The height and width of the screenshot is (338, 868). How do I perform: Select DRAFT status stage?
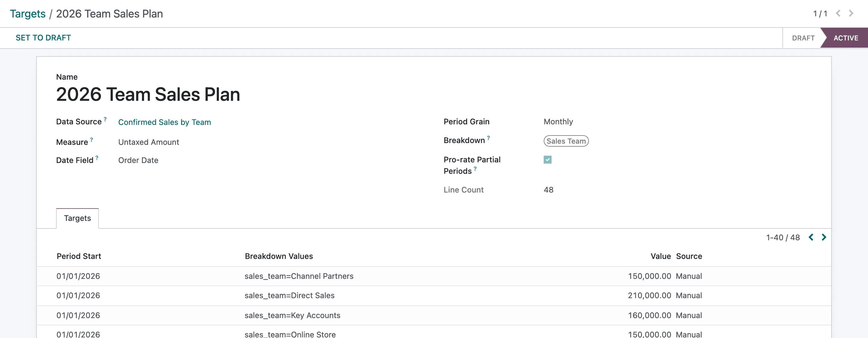[x=803, y=38]
